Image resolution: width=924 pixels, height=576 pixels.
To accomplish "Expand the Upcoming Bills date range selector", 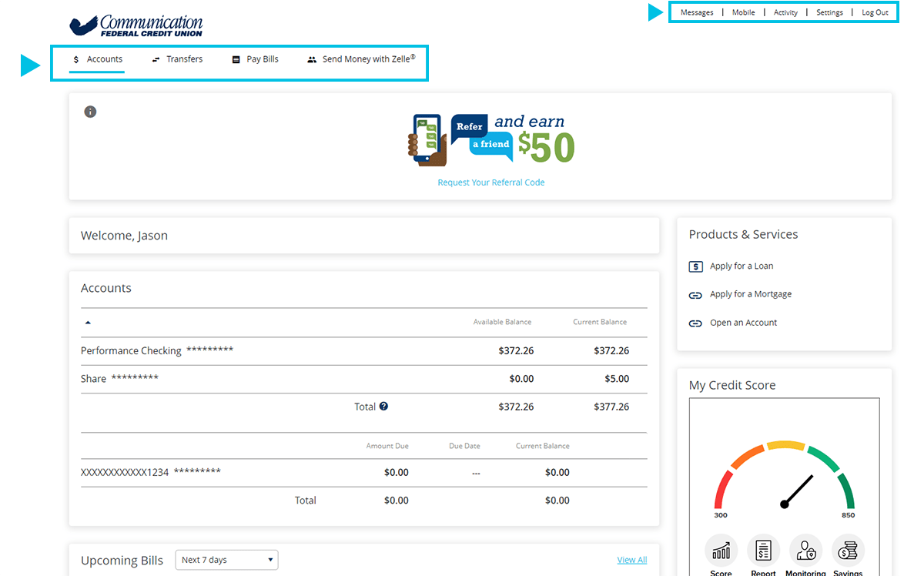I will pyautogui.click(x=226, y=560).
